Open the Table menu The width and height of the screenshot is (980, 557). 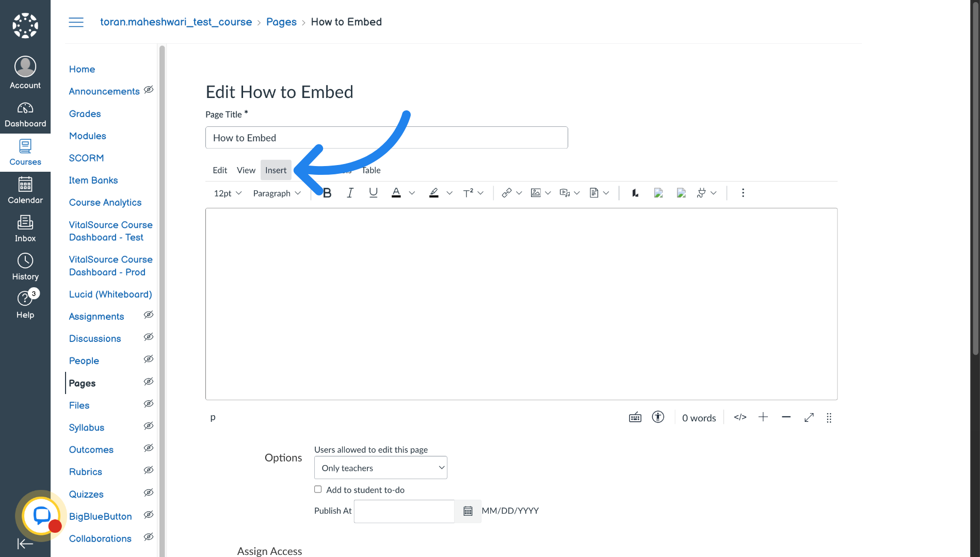371,170
